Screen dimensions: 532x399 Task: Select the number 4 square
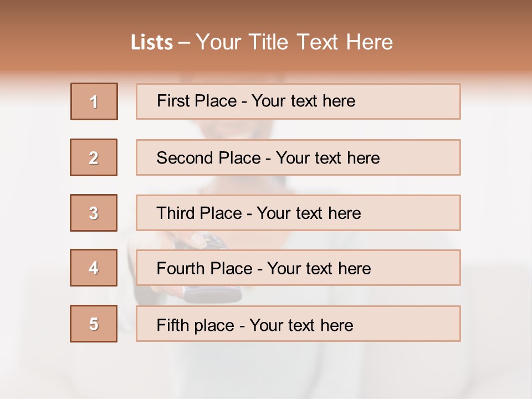94,268
